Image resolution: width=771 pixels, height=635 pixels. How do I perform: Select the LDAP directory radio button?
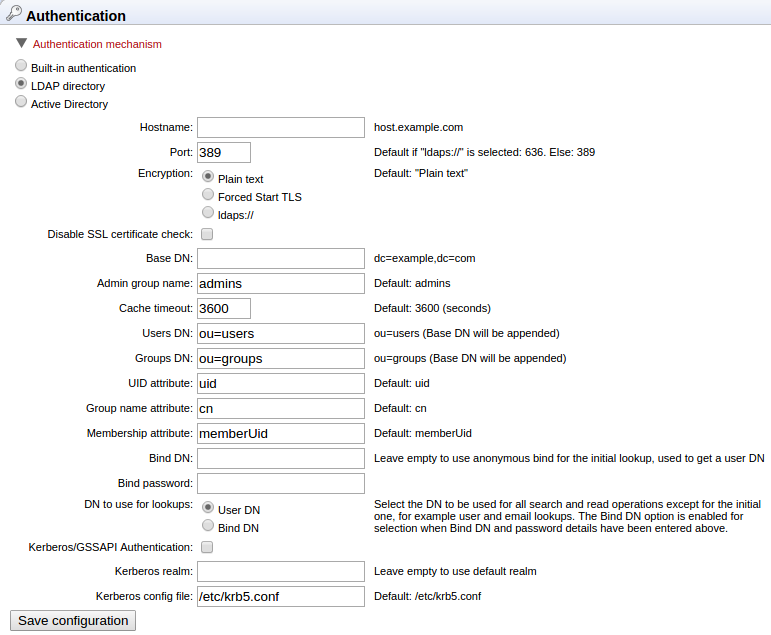[21, 84]
